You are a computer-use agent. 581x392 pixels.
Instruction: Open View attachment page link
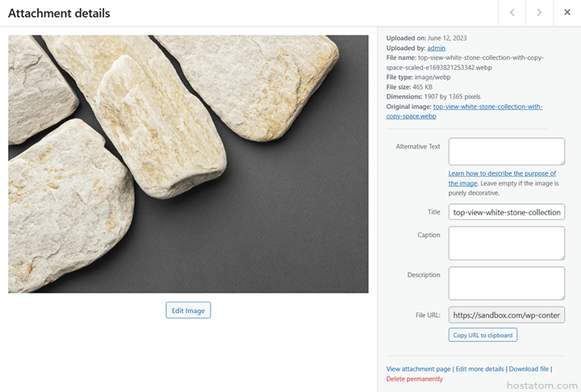(419, 369)
